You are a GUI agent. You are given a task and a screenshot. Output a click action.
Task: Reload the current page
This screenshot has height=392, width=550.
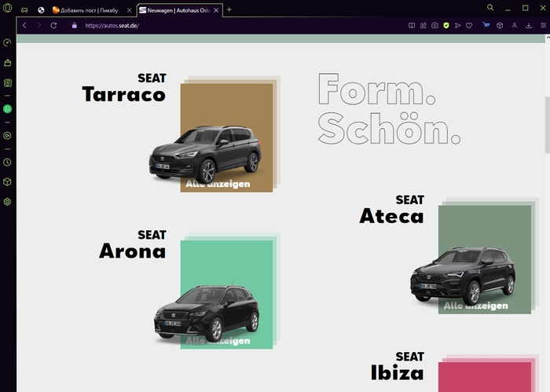point(53,25)
